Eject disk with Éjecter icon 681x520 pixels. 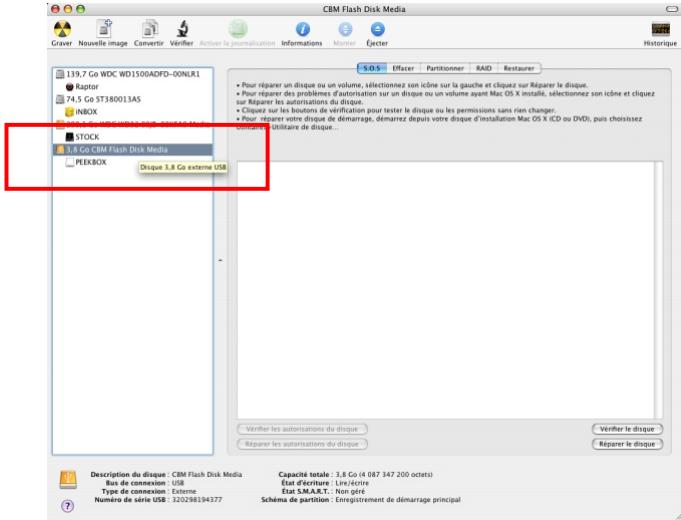(x=377, y=29)
